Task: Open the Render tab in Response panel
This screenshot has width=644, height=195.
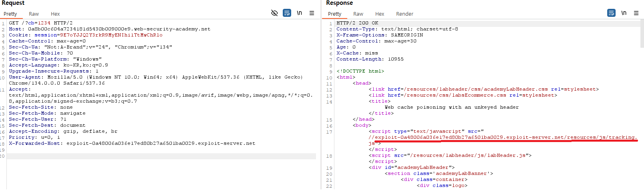Action: (x=405, y=14)
